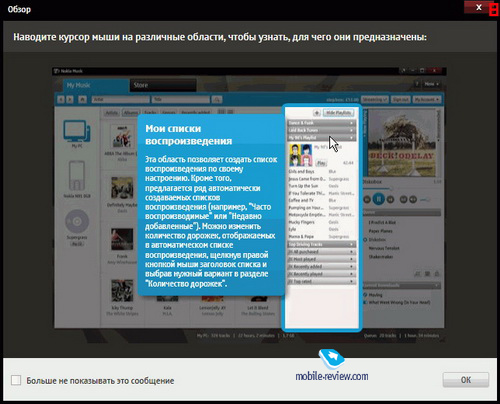Click the back arrow navigation icon

click(61, 99)
